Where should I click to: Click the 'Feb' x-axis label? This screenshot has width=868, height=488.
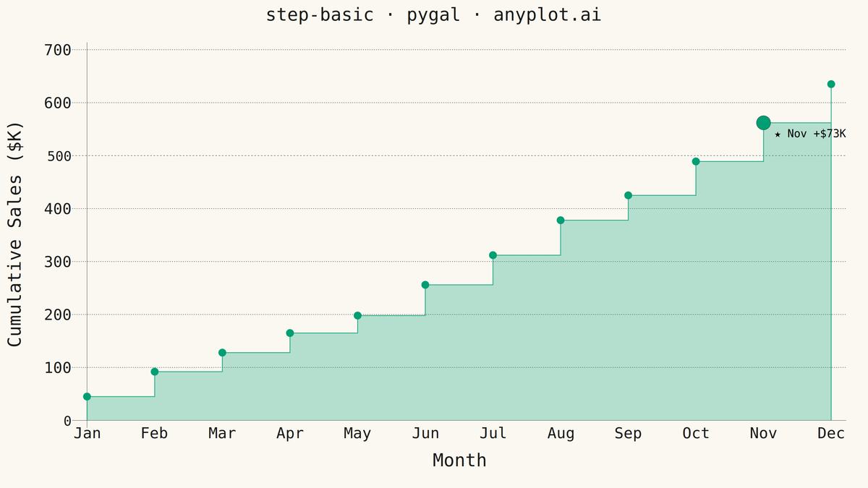point(155,433)
